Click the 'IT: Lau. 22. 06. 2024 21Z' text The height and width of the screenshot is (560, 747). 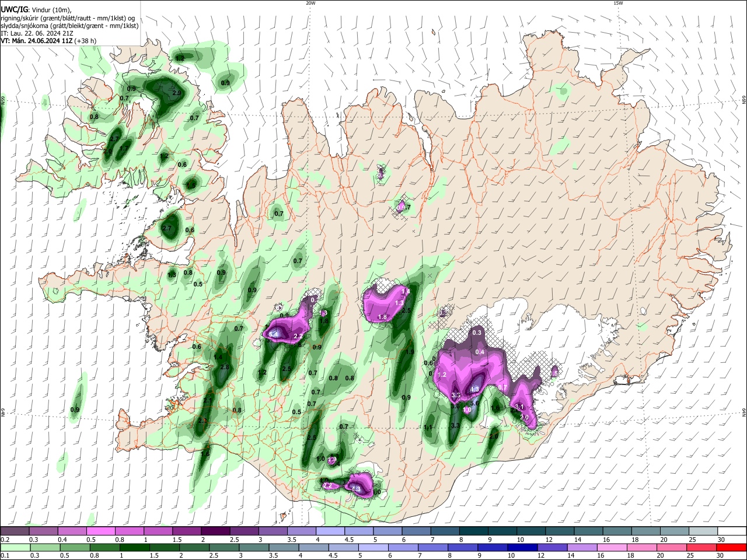point(37,33)
